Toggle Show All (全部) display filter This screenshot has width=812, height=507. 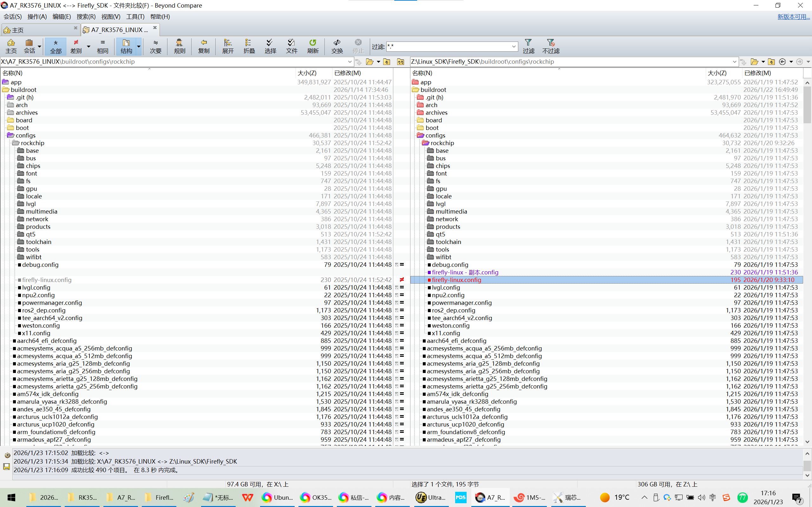56,46
